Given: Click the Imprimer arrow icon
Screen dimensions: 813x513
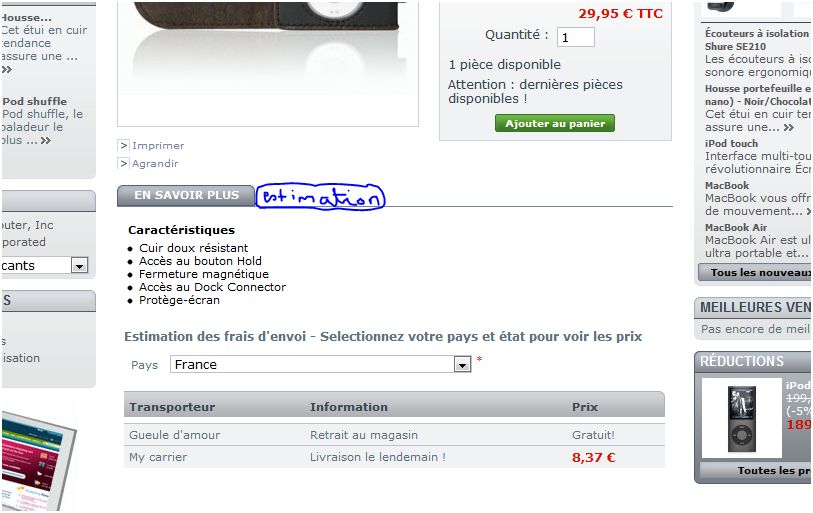Looking at the screenshot, I should click(x=123, y=146).
